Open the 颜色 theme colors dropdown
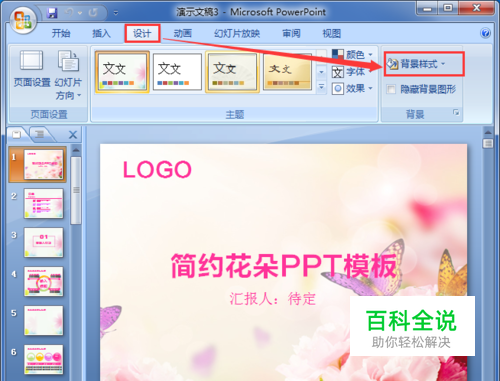This screenshot has width=500, height=381. coord(352,54)
